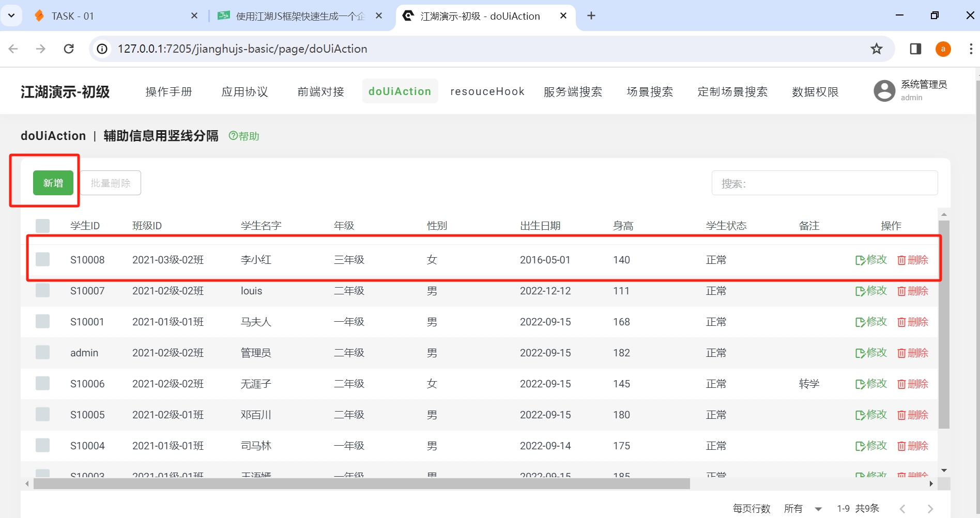The width and height of the screenshot is (980, 518).
Task: Open the 所有 rows-per-page dropdown
Action: point(801,508)
